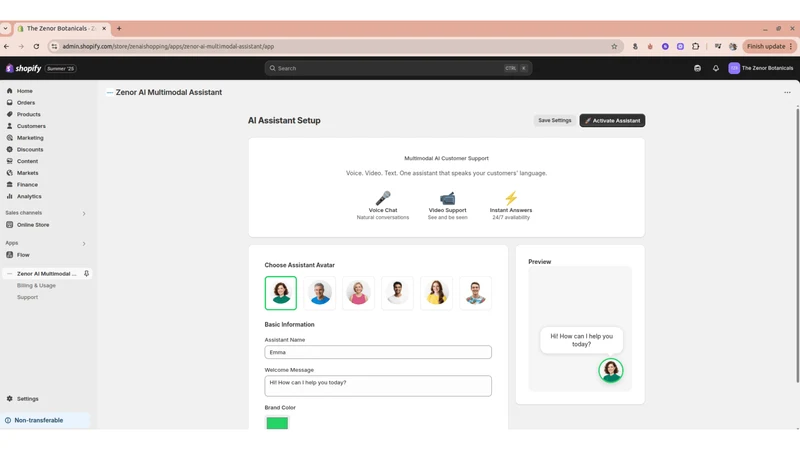The height and width of the screenshot is (450, 800).
Task: Click the browser address bar URL
Action: [168, 46]
